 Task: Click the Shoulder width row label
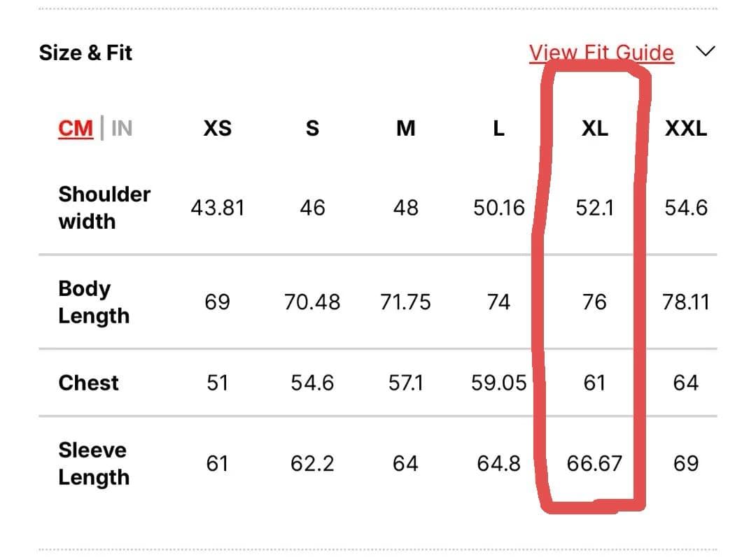[104, 208]
